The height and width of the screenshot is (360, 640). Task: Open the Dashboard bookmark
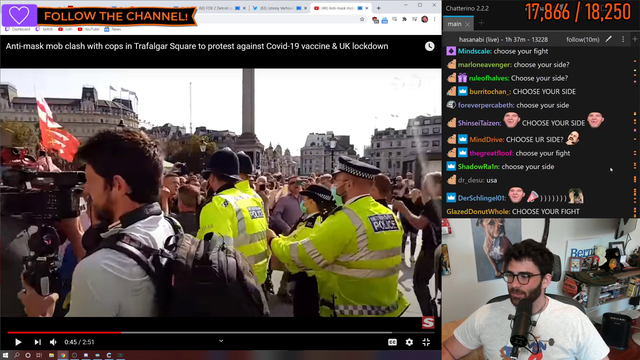[x=18, y=29]
